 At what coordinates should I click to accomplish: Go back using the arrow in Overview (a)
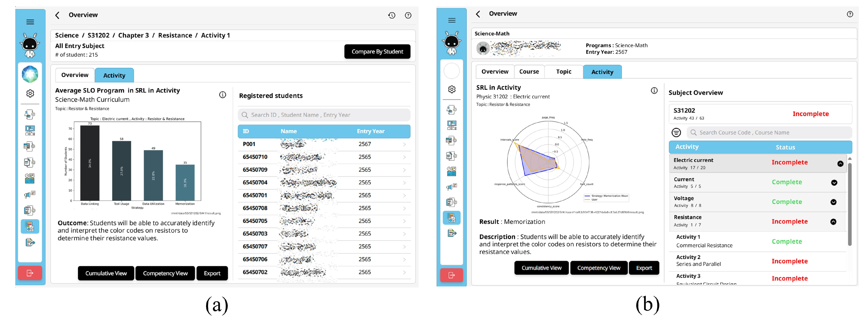point(58,15)
